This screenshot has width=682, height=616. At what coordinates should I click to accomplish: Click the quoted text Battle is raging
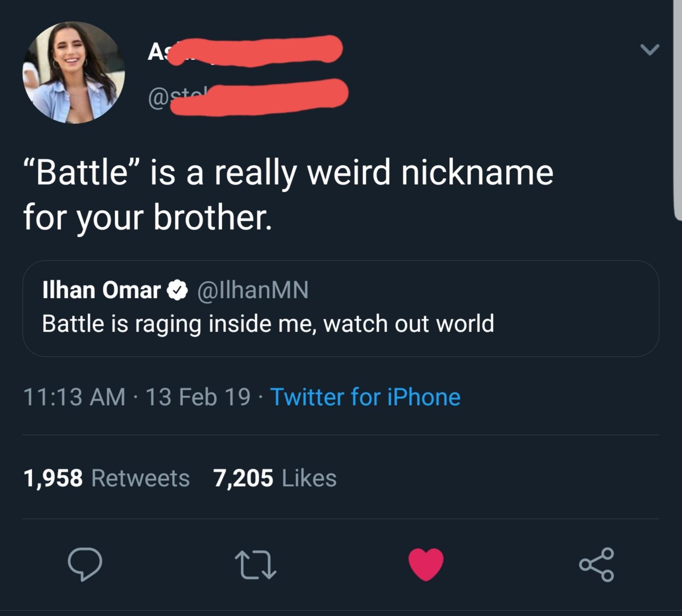point(268,324)
